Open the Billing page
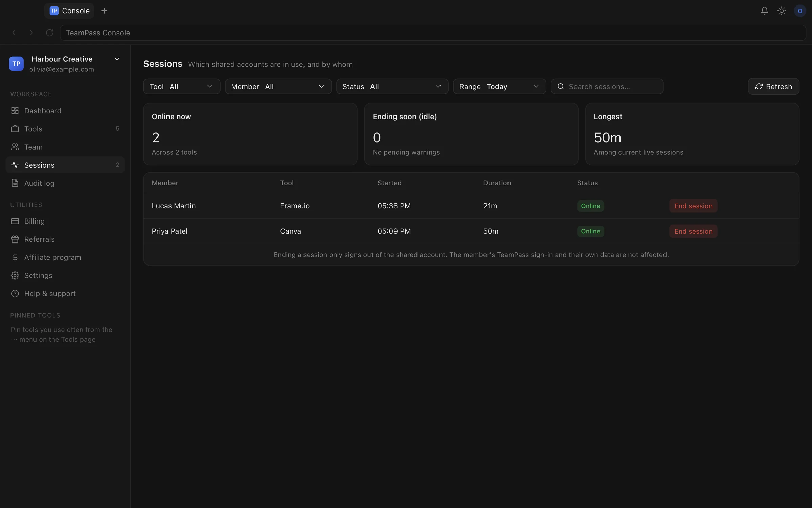Screen dimensions: 812x508 [65, 221]
